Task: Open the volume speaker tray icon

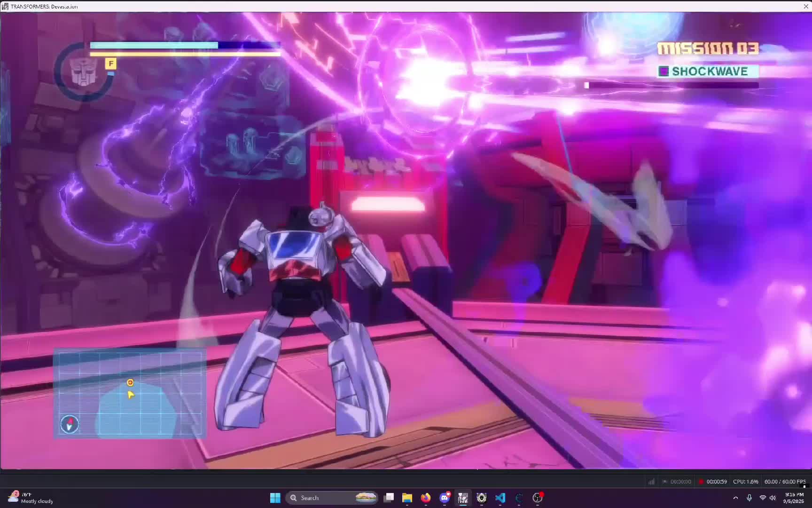Action: (x=773, y=498)
